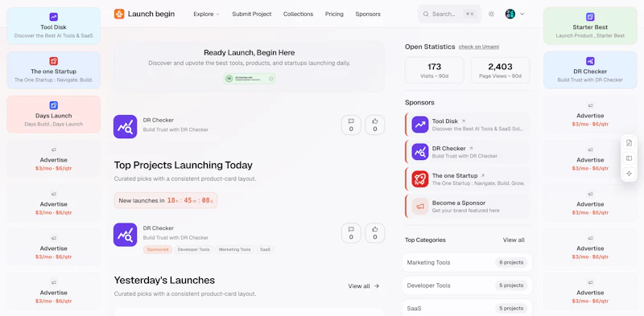The image size is (644, 316).
Task: Open Collections in the top navigation
Action: point(298,14)
